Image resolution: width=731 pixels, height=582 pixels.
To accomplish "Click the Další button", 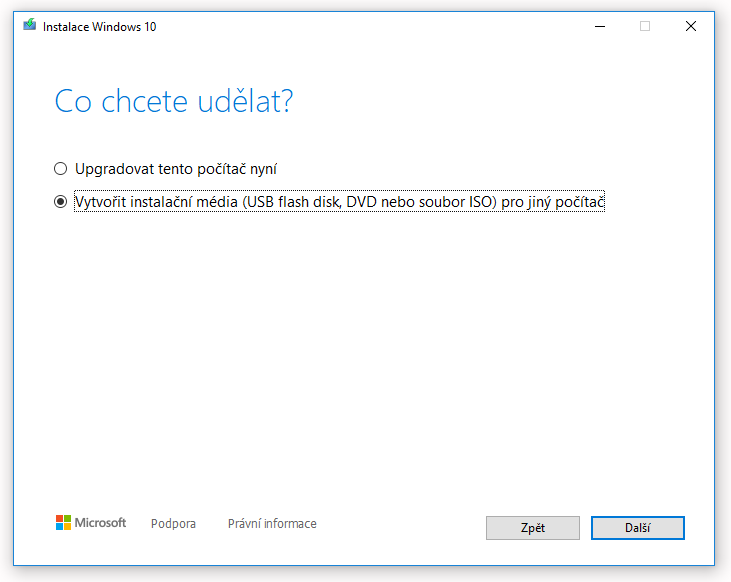I will (638, 528).
